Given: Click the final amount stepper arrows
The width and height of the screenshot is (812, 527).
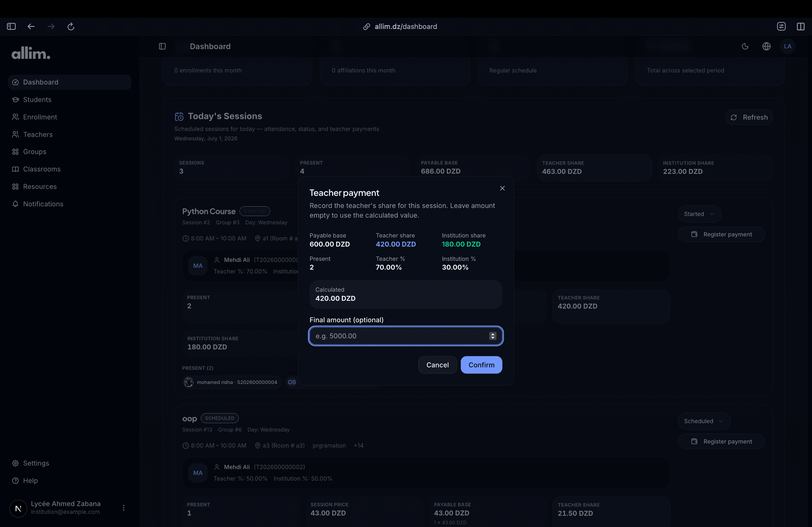Looking at the screenshot, I should 492,336.
